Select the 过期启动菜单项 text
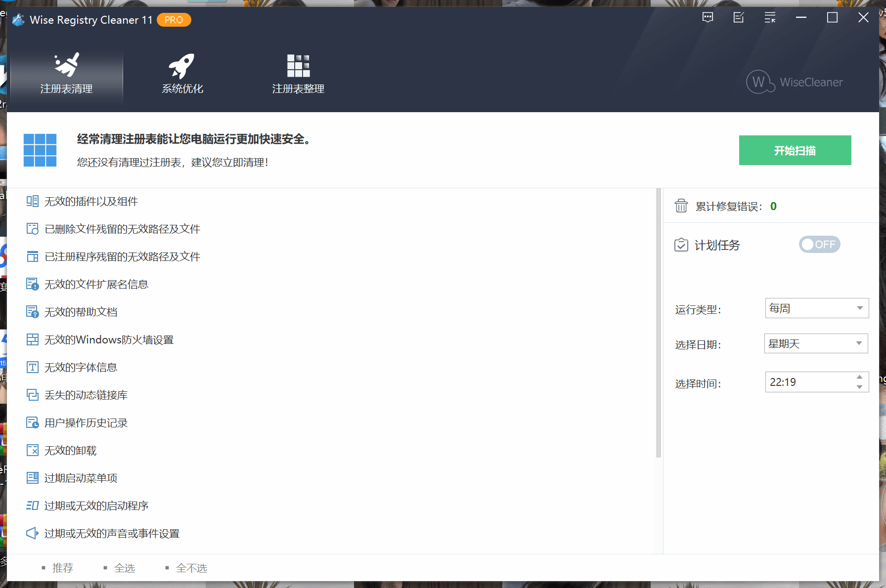The image size is (886, 588). 81,478
